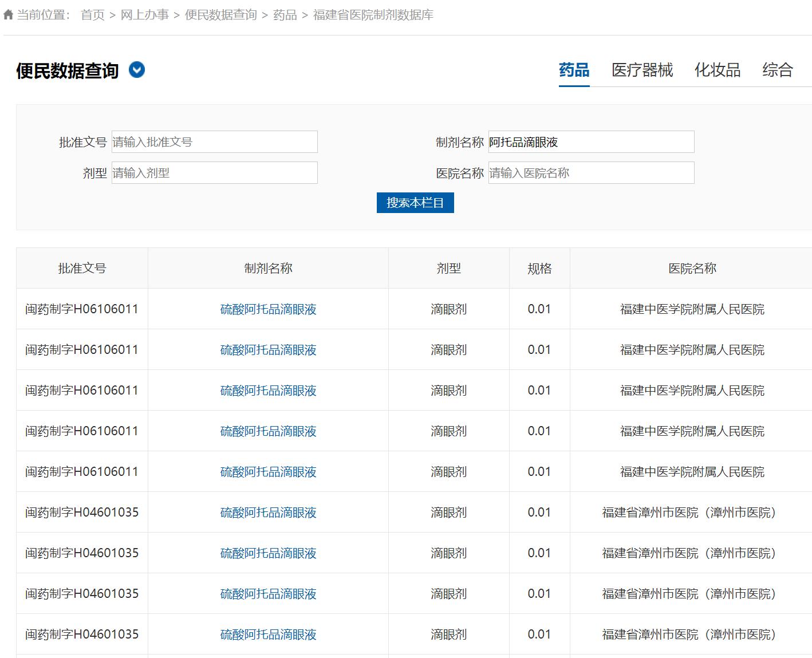Click the home icon in the breadcrumb bar
The image size is (812, 658).
pyautogui.click(x=8, y=15)
